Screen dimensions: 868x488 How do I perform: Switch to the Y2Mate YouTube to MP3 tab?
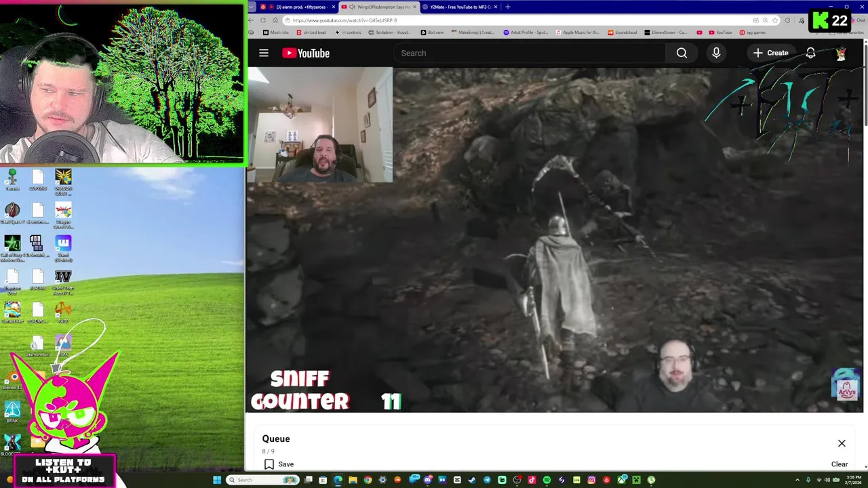click(x=460, y=7)
